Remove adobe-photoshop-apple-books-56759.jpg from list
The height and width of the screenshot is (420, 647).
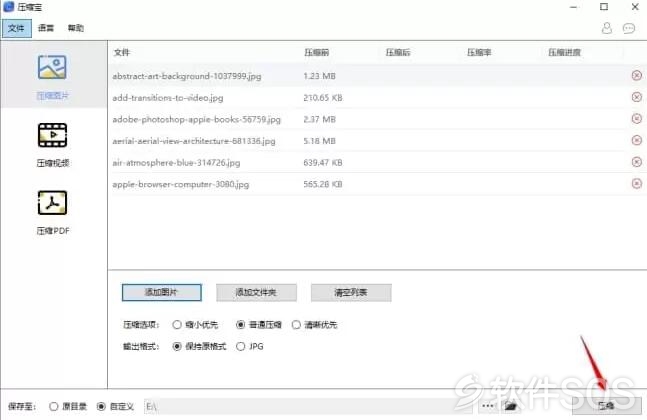[x=637, y=119]
